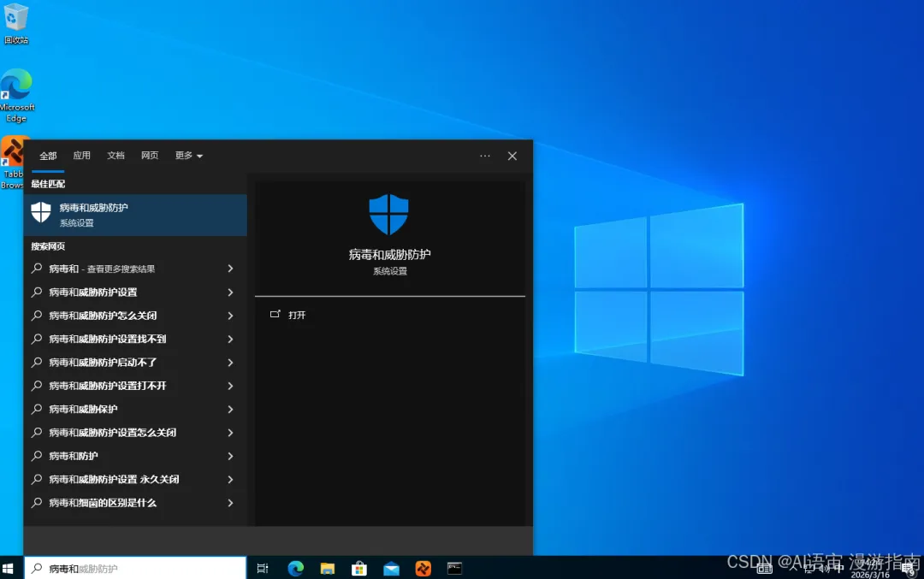Close the search panel with the X
924x579 pixels.
pyautogui.click(x=512, y=157)
